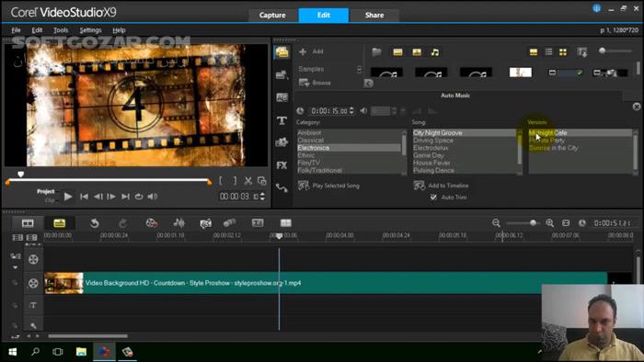
Task: Enlarge the preview window
Action: click(261, 181)
